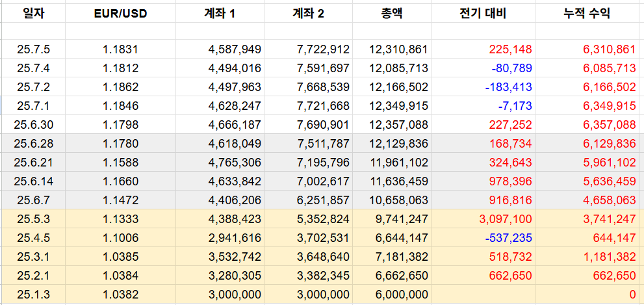The width and height of the screenshot is (644, 305).
Task: Select the exchange rate cell 1.1831
Action: (x=120, y=49)
